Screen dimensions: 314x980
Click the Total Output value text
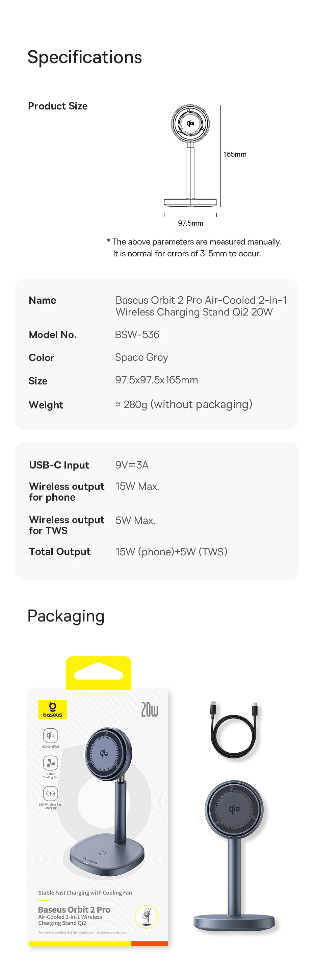coord(171,552)
